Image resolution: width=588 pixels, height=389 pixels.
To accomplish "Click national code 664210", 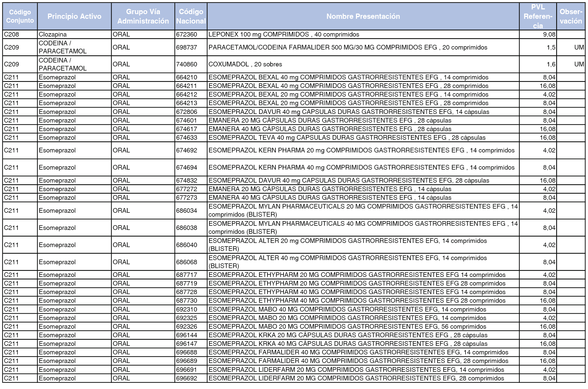I will pos(191,77).
